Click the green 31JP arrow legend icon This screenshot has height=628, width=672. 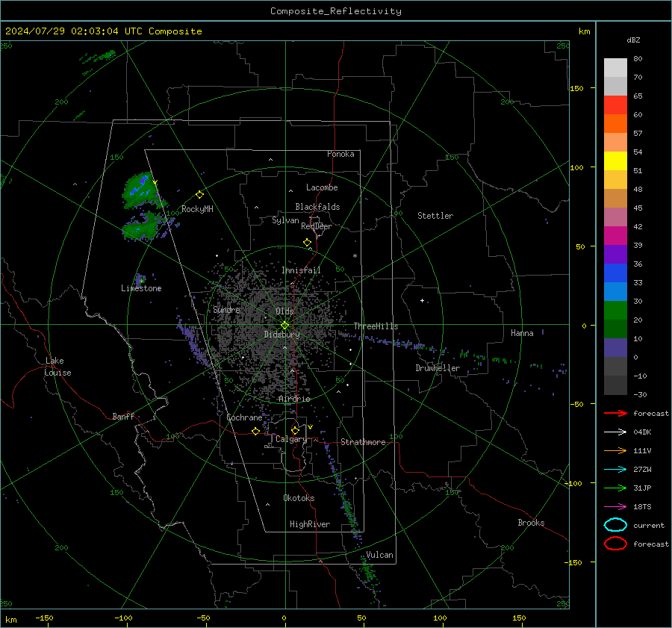(x=615, y=488)
